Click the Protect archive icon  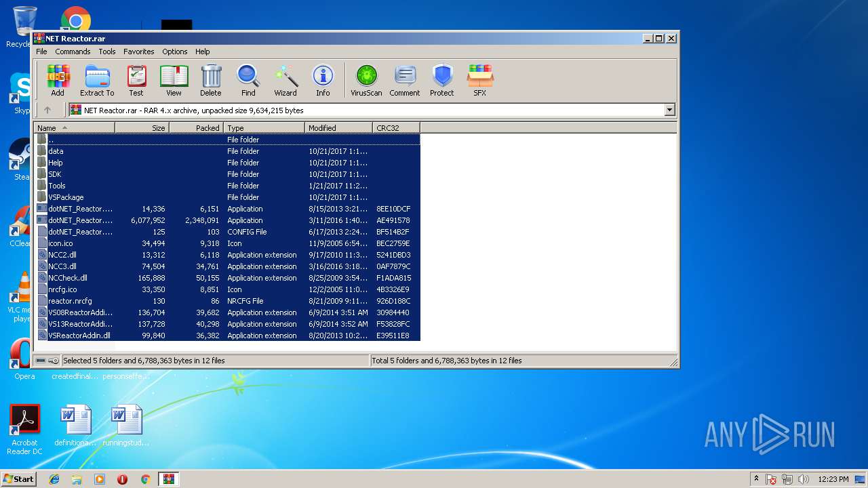pyautogui.click(x=442, y=81)
